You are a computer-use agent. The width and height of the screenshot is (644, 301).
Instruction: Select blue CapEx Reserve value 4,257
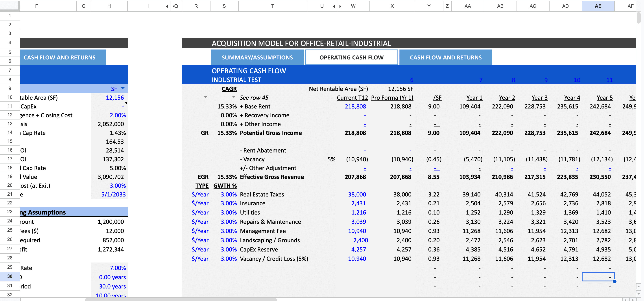tap(358, 250)
